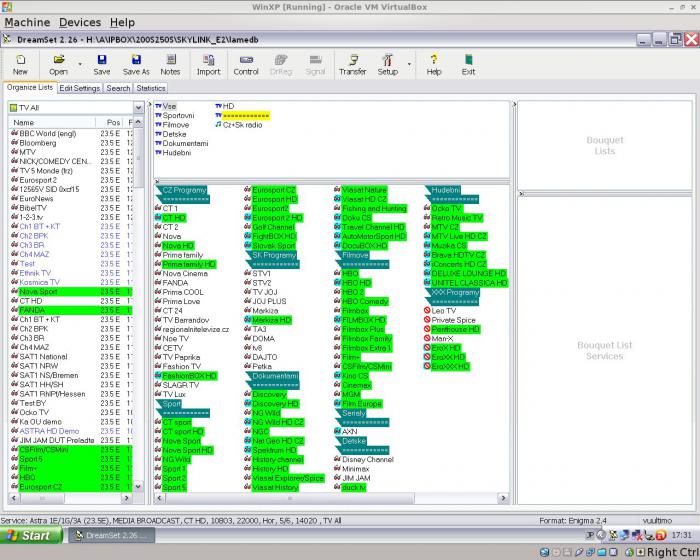Screen dimensions: 700x560
Task: Select HBO Comedy in bouquet services
Action: [361, 301]
